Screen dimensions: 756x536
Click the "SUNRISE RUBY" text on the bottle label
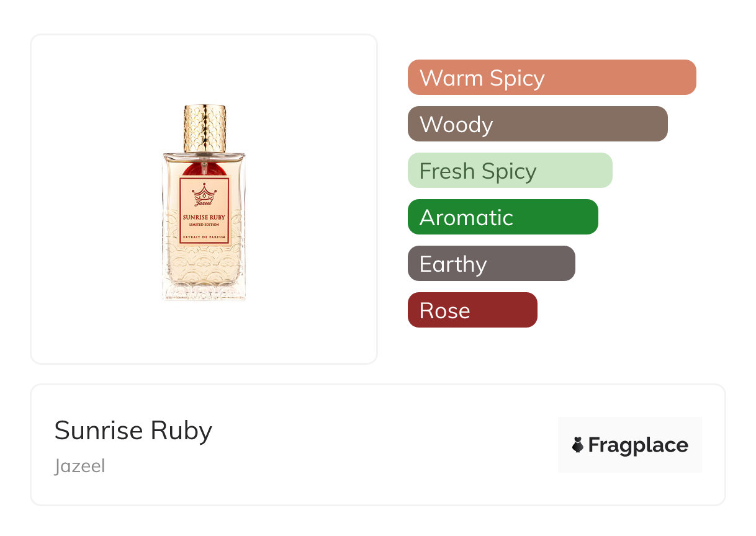tap(204, 217)
